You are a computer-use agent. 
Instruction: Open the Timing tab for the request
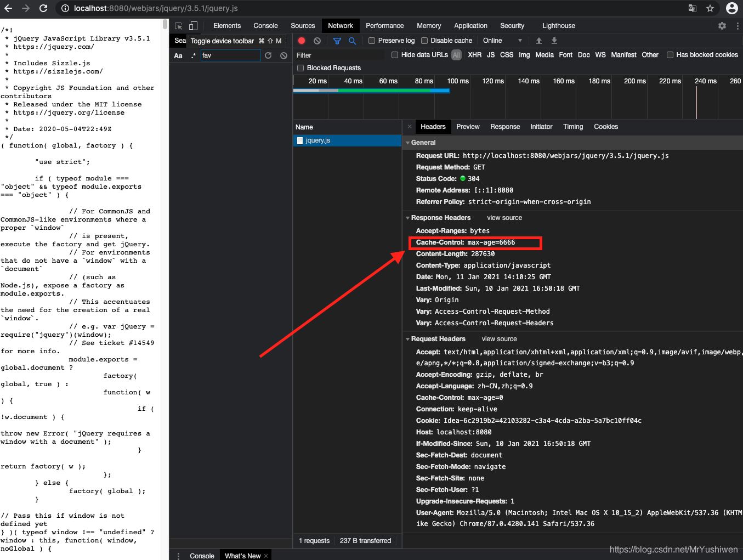click(x=573, y=127)
